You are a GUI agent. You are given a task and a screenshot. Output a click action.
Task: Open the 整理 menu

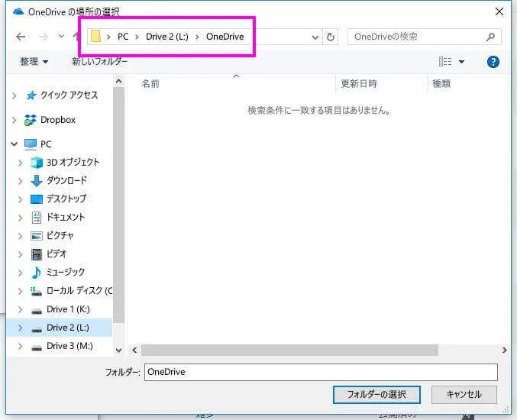pyautogui.click(x=34, y=62)
